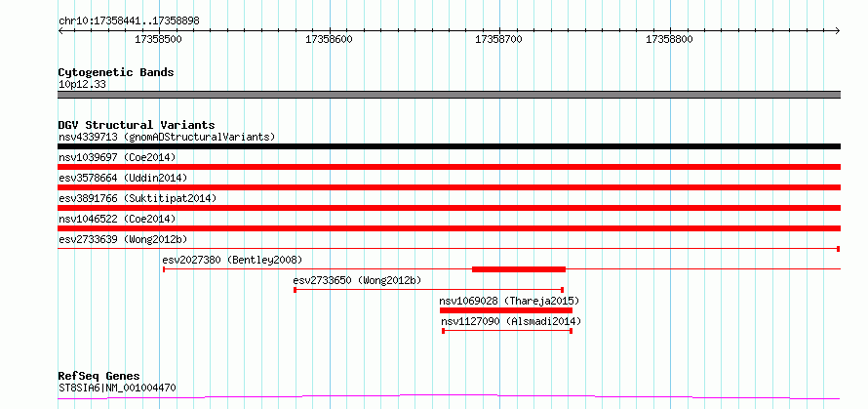
Task: Open esv2027380 (Bentley2008) variant label
Action: [232, 260]
